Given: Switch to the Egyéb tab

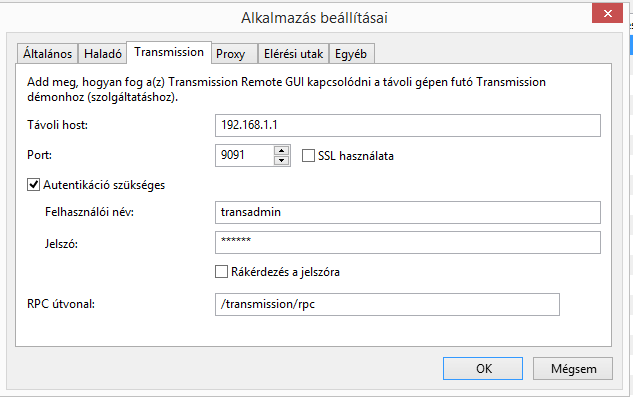Looking at the screenshot, I should [x=351, y=54].
